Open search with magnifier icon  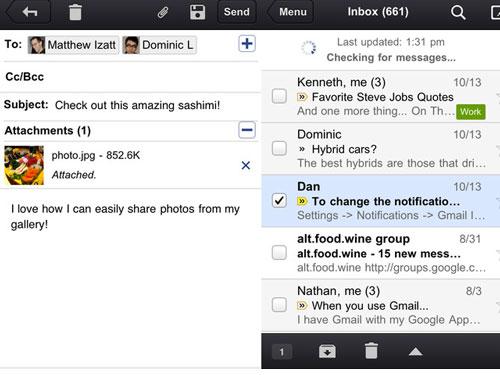point(458,12)
